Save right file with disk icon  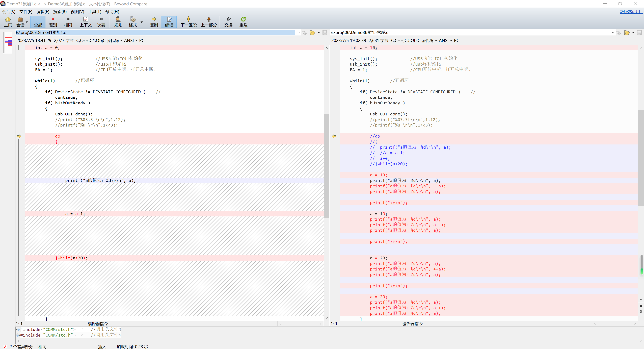click(639, 33)
